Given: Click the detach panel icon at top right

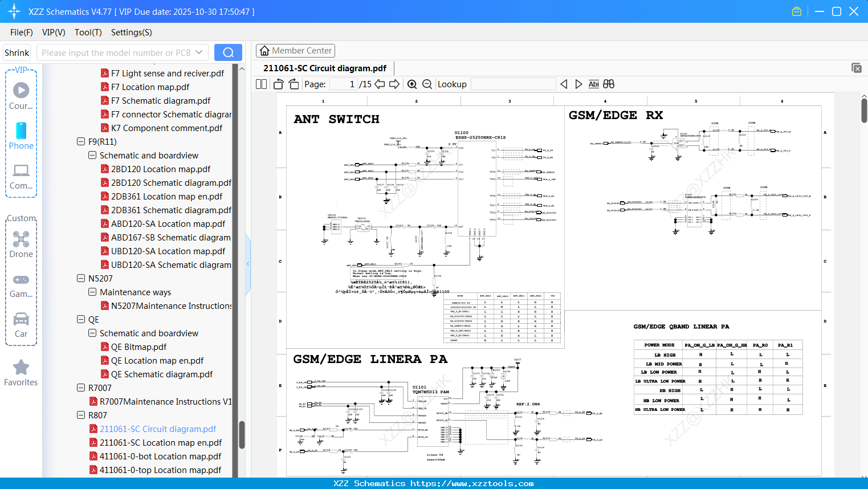Looking at the screenshot, I should pos(857,68).
